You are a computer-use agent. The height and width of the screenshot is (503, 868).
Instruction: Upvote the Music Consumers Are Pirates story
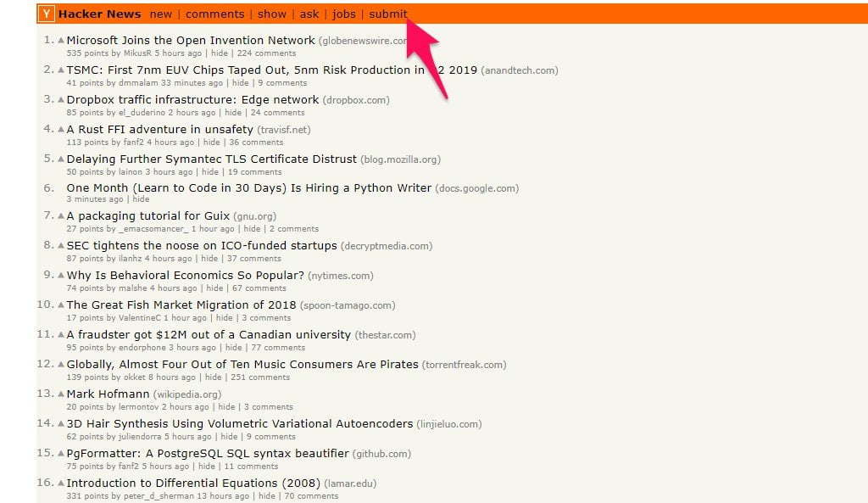pyautogui.click(x=61, y=364)
